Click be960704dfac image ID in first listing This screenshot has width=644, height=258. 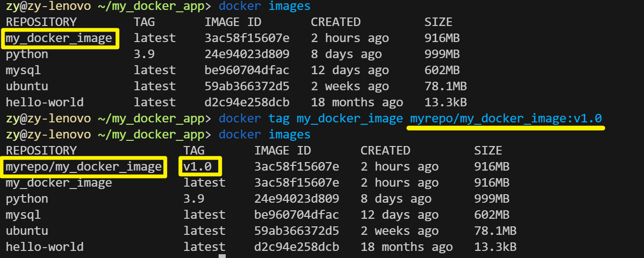pyautogui.click(x=247, y=70)
